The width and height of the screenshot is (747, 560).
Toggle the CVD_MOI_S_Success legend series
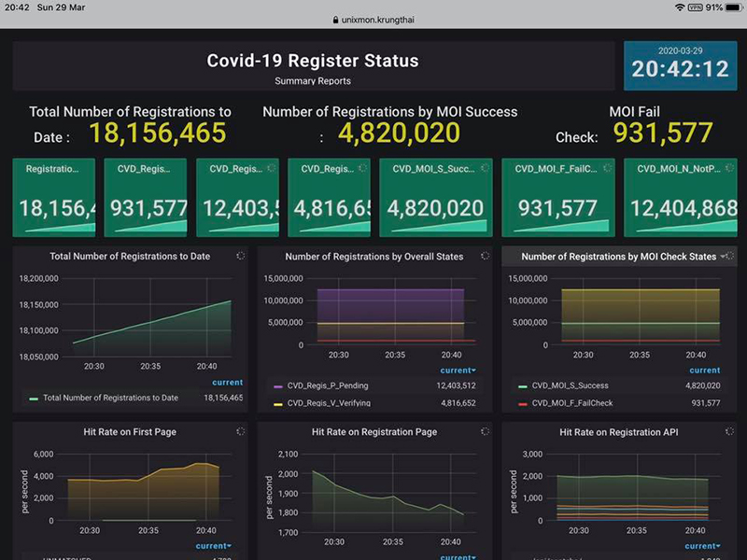569,385
